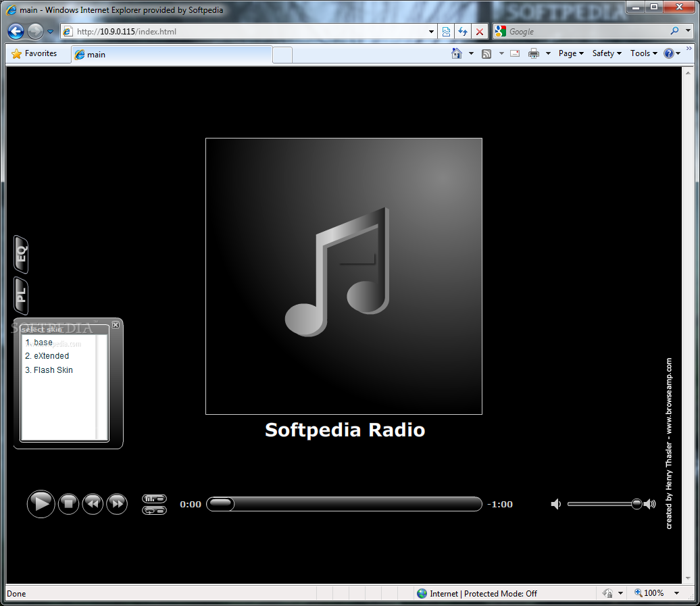Click the RSS feeds icon

(x=486, y=53)
